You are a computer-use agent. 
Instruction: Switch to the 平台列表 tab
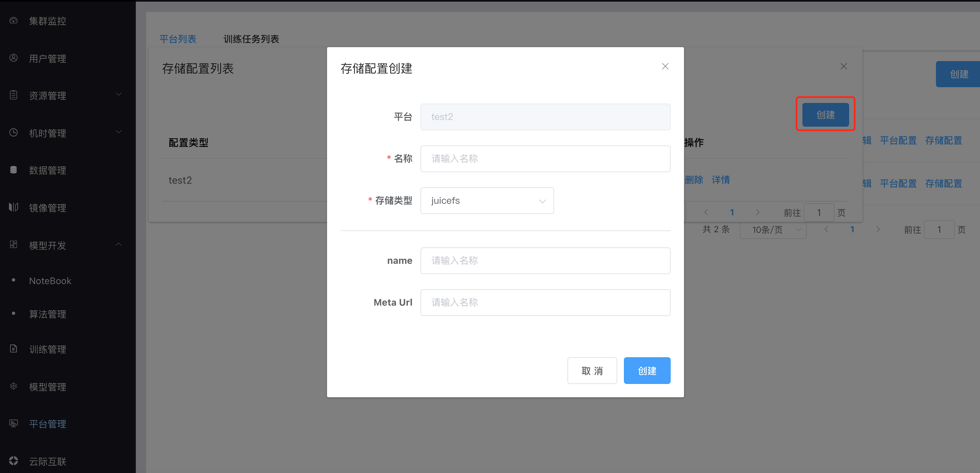tap(178, 39)
